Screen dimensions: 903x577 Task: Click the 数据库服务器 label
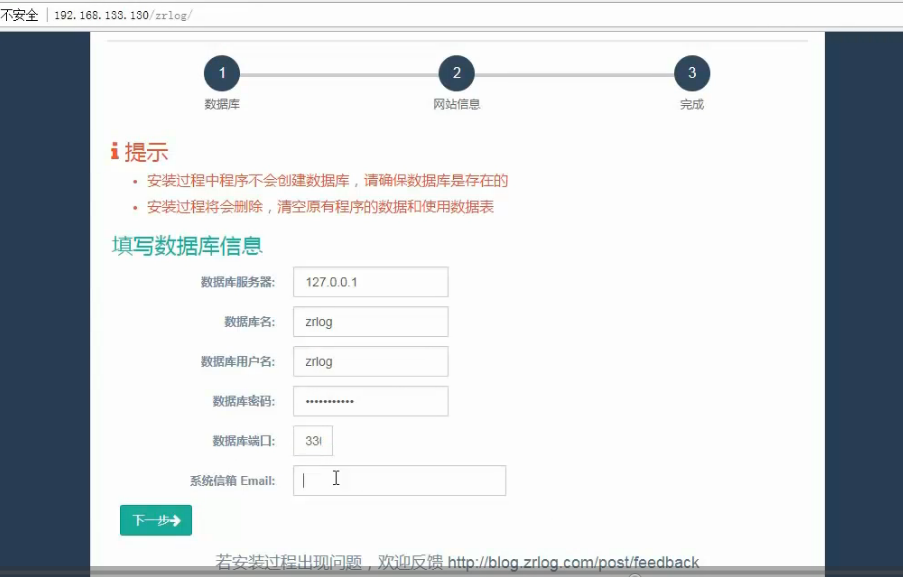click(238, 282)
